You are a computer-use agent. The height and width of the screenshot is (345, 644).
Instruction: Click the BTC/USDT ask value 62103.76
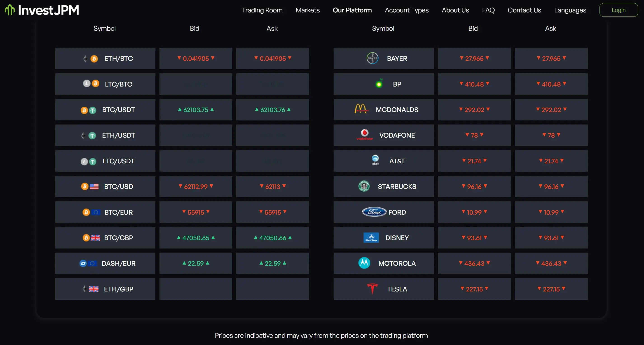click(272, 110)
